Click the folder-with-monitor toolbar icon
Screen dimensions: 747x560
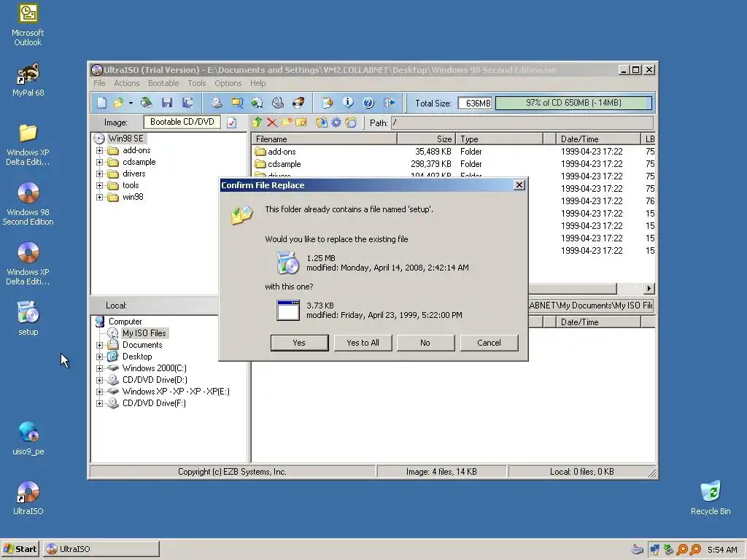(x=237, y=103)
